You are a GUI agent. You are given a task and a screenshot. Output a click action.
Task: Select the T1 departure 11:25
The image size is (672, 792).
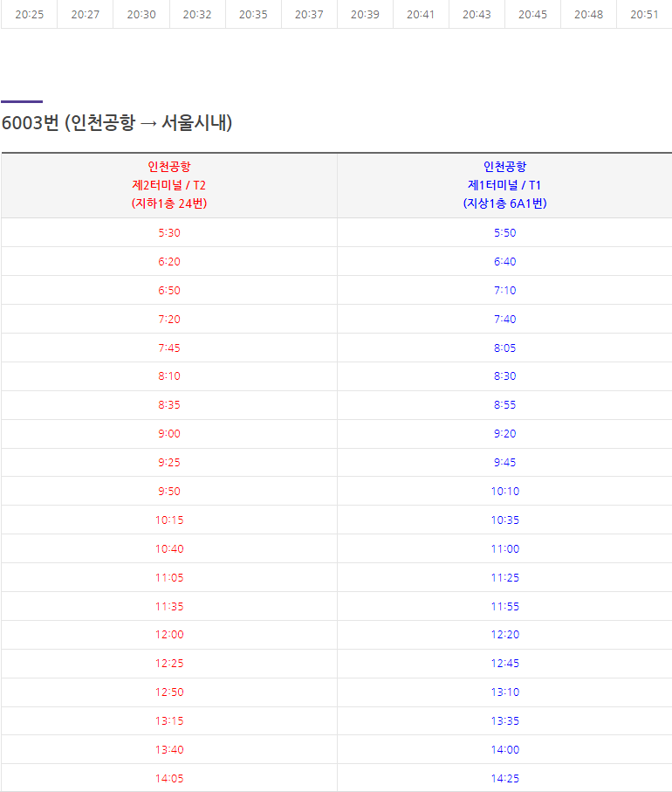pyautogui.click(x=505, y=577)
